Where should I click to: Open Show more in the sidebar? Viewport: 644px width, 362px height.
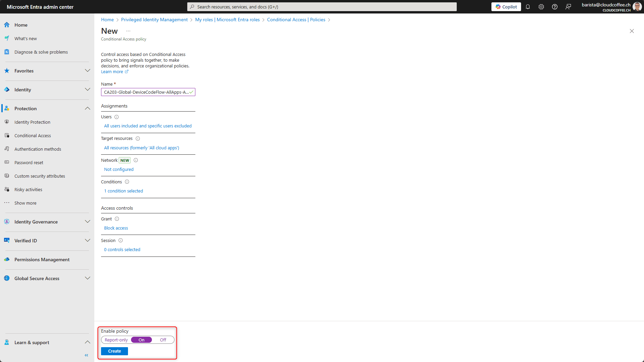pyautogui.click(x=25, y=203)
